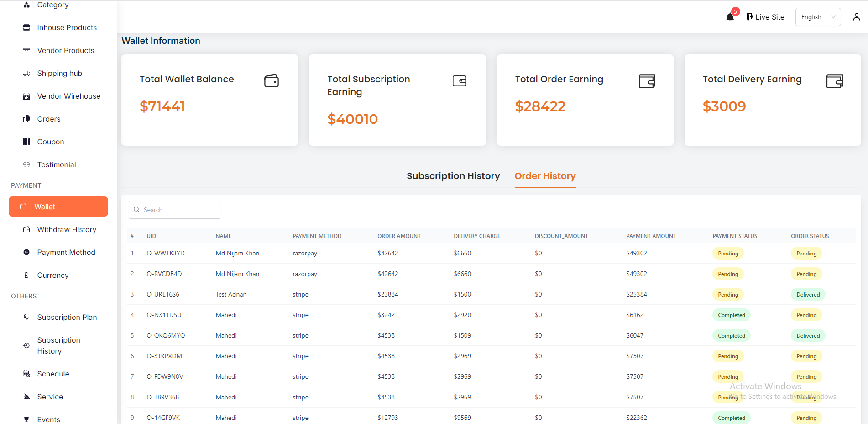Go to Withdraw History in sidebar
The image size is (868, 424).
coord(67,229)
